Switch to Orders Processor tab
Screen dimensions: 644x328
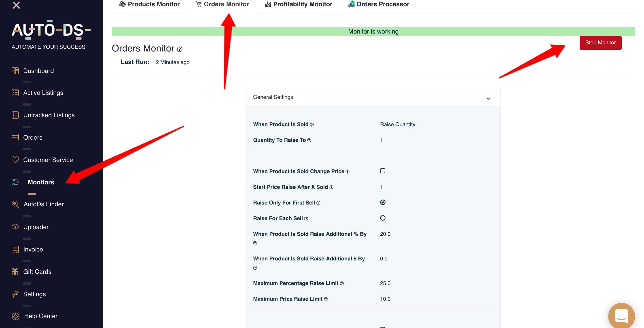point(378,4)
